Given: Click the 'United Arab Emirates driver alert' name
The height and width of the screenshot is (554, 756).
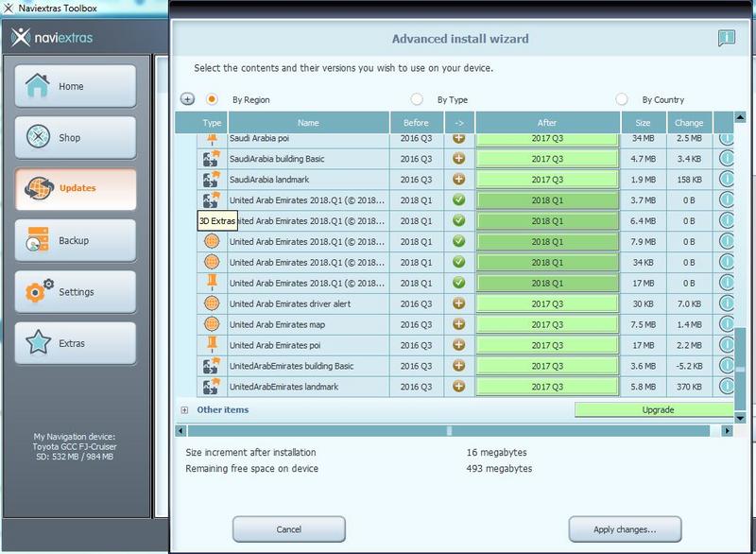Looking at the screenshot, I should tap(290, 303).
